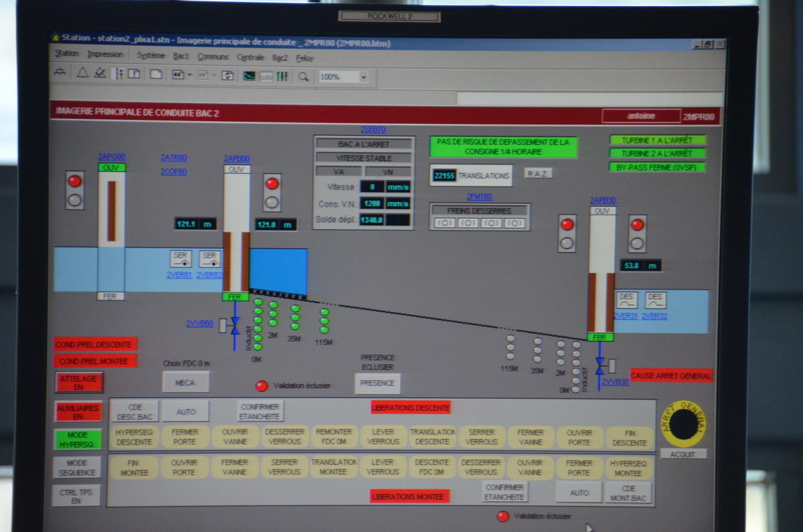Viewport: 803px width, 532px height.
Task: Enable MODE SEQUENCE
Action: tap(78, 467)
